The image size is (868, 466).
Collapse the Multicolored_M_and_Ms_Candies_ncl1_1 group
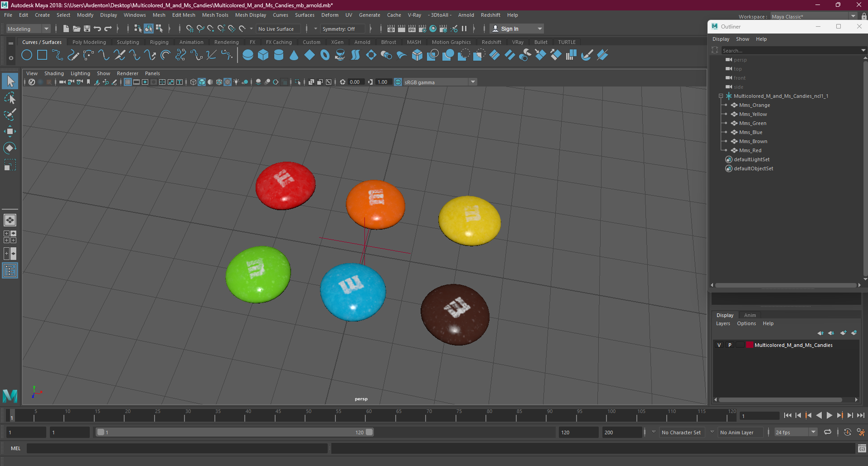pos(721,96)
